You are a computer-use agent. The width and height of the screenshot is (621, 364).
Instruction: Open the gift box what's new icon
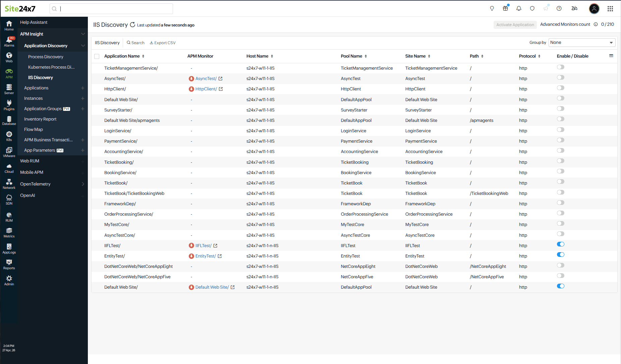505,8
